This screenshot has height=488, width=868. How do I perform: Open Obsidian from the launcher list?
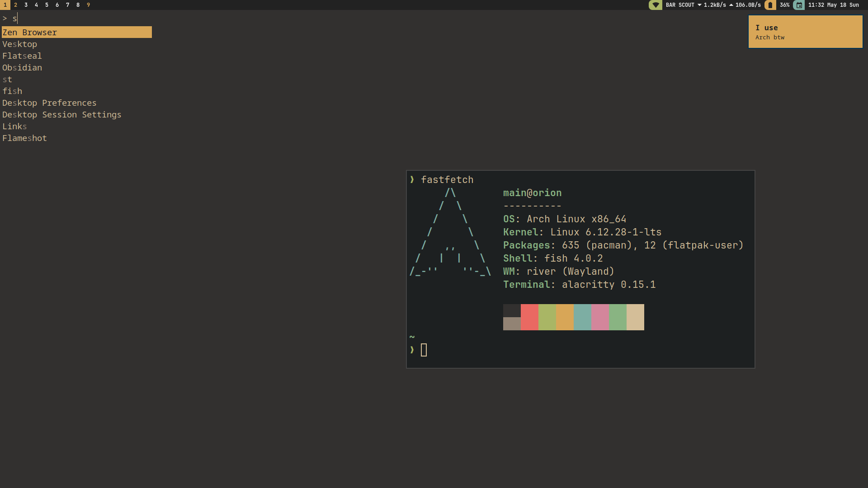pos(77,67)
